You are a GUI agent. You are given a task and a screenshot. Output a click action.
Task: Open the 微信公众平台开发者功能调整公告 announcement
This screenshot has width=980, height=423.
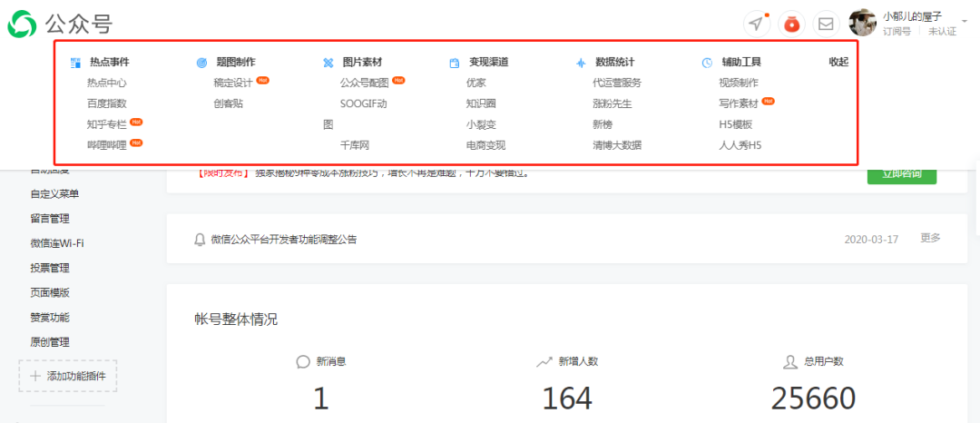284,240
